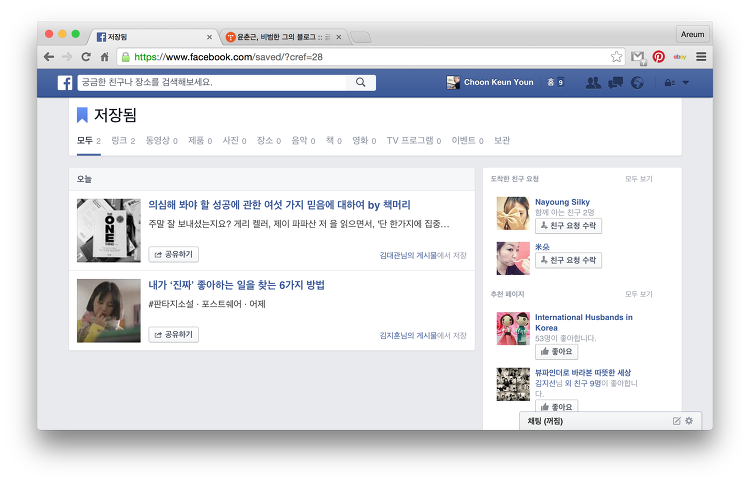
Task: Select the 링크 saved filter
Action: pyautogui.click(x=123, y=141)
